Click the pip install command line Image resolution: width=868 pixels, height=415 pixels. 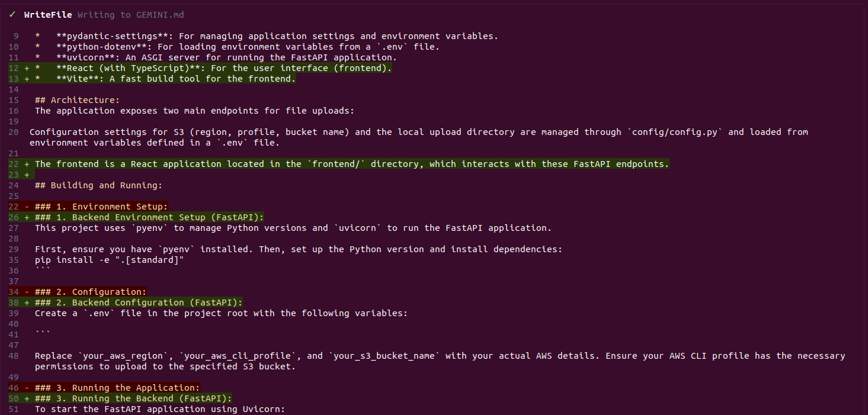coord(109,260)
